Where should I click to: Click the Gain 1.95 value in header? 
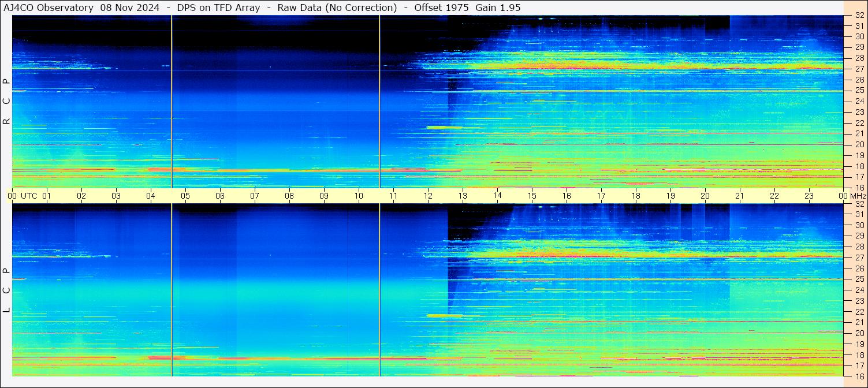click(x=498, y=8)
